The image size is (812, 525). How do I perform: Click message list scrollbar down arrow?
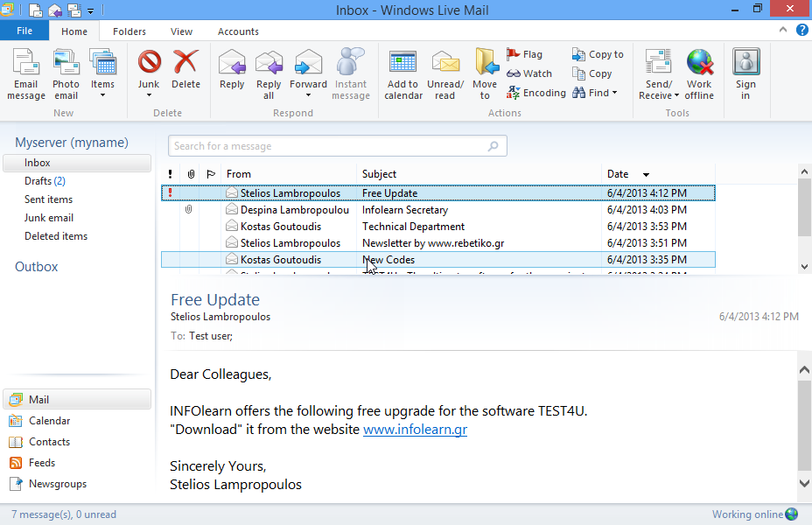click(x=804, y=267)
